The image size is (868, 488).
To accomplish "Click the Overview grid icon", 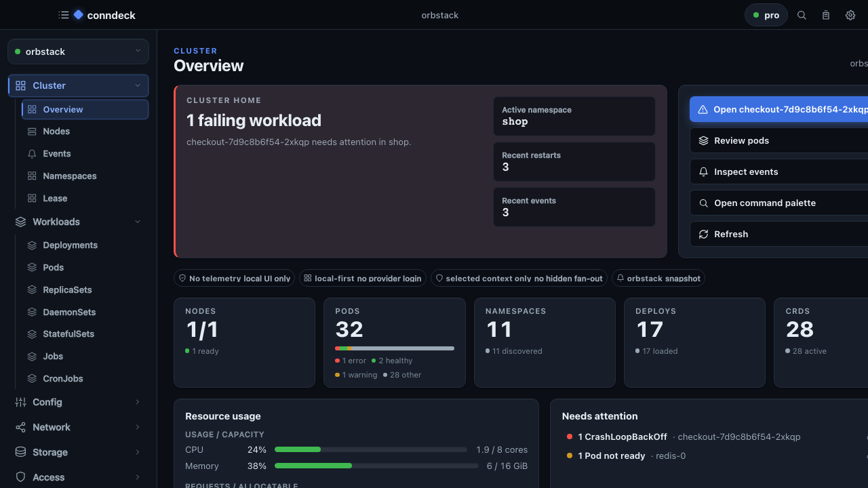I will [32, 109].
